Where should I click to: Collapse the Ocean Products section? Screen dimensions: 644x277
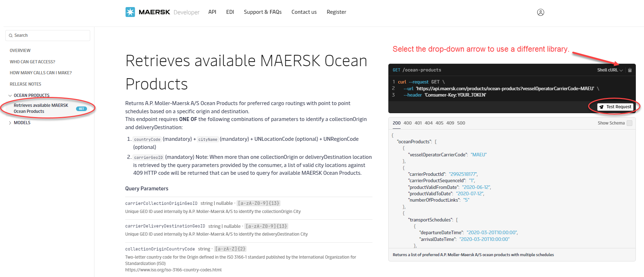point(10,96)
